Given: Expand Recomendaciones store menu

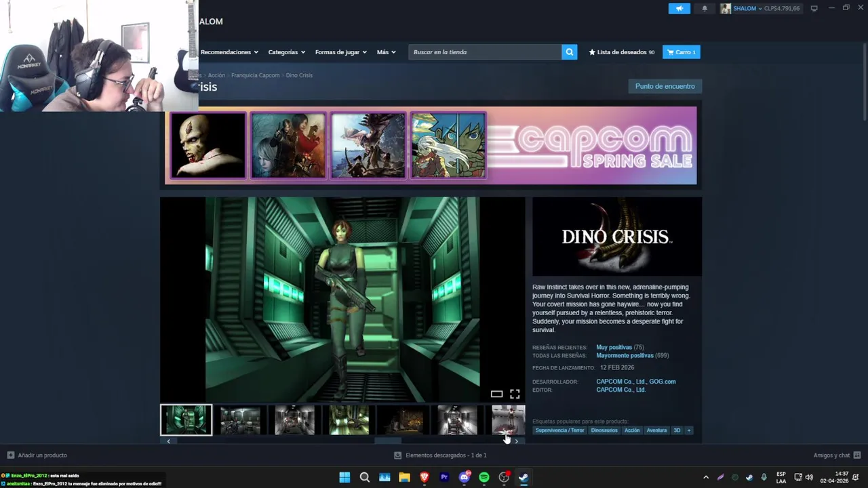Looking at the screenshot, I should (229, 52).
